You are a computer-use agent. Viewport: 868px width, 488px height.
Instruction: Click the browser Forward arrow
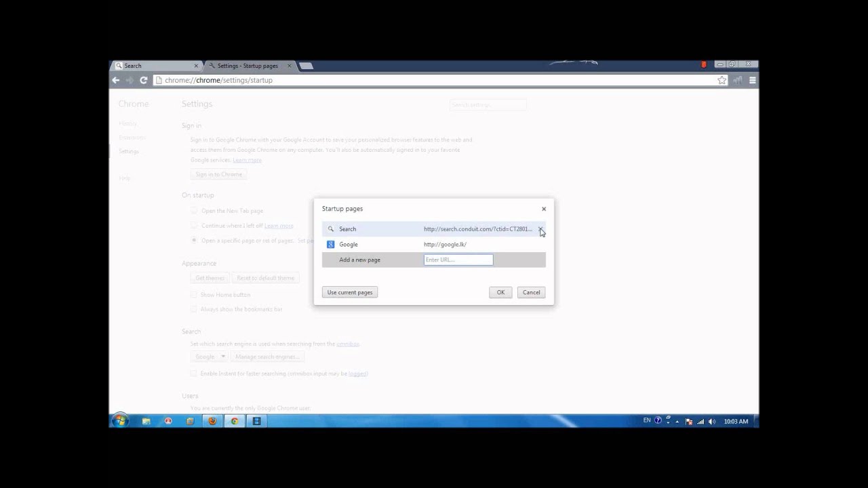[130, 80]
